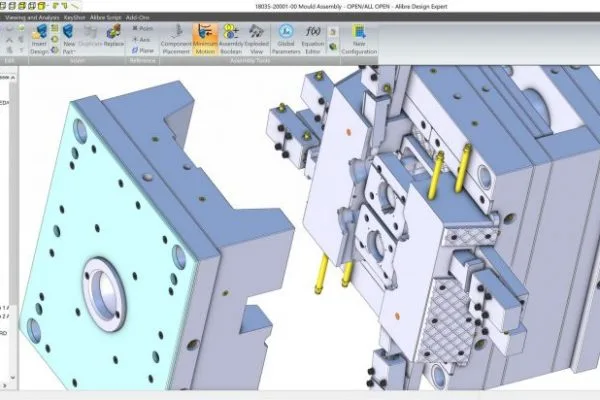This screenshot has height=400, width=600.
Task: Open the Insert Design tool
Action: pyautogui.click(x=40, y=40)
